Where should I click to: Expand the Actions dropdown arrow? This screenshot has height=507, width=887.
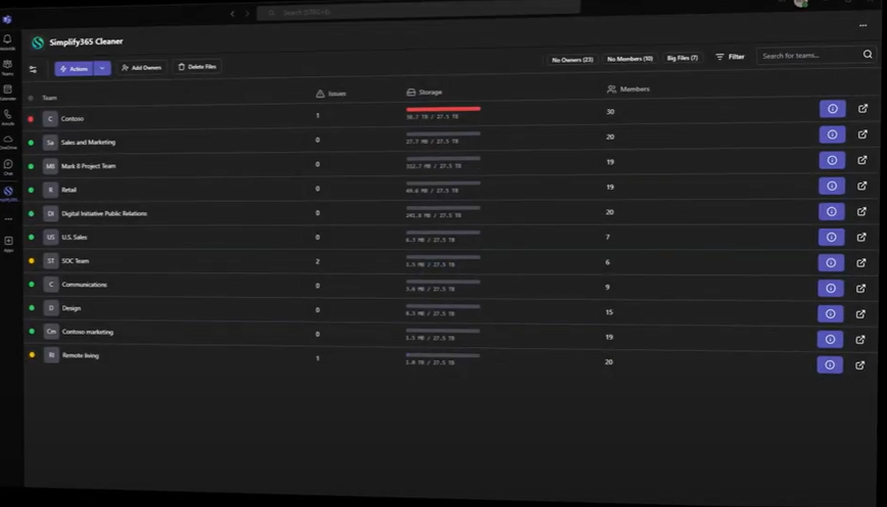click(103, 68)
